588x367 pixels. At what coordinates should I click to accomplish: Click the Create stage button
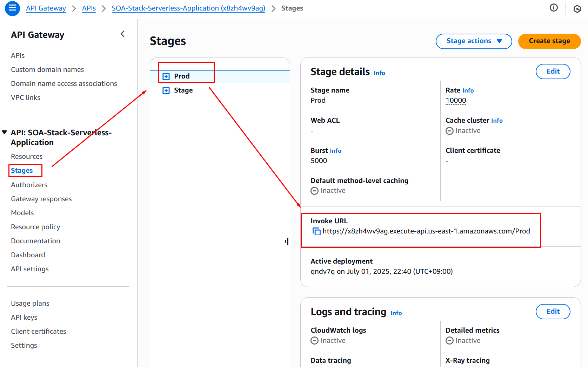pyautogui.click(x=549, y=41)
